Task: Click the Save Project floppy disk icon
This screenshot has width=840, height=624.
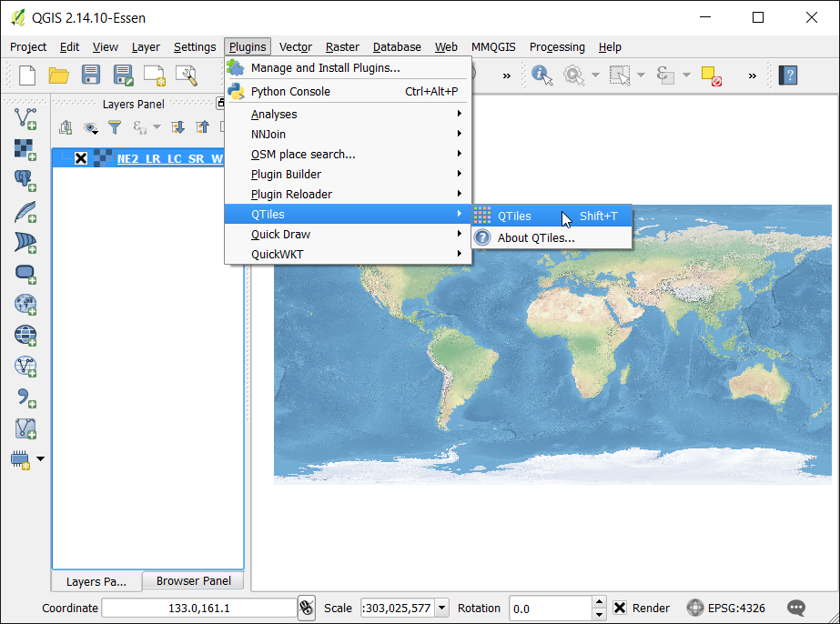Action: coord(91,75)
